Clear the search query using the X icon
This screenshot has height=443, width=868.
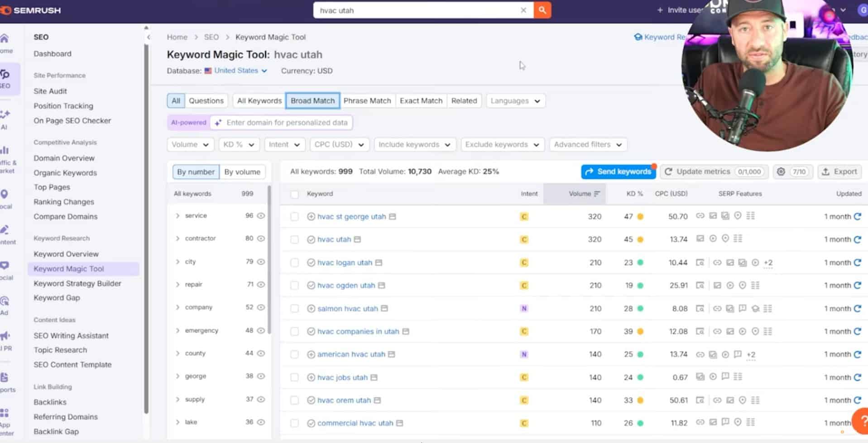pos(523,10)
